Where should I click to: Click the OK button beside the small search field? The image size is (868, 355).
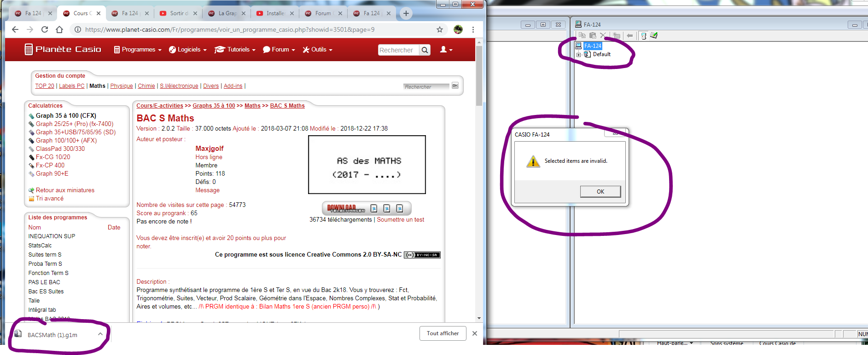click(455, 86)
